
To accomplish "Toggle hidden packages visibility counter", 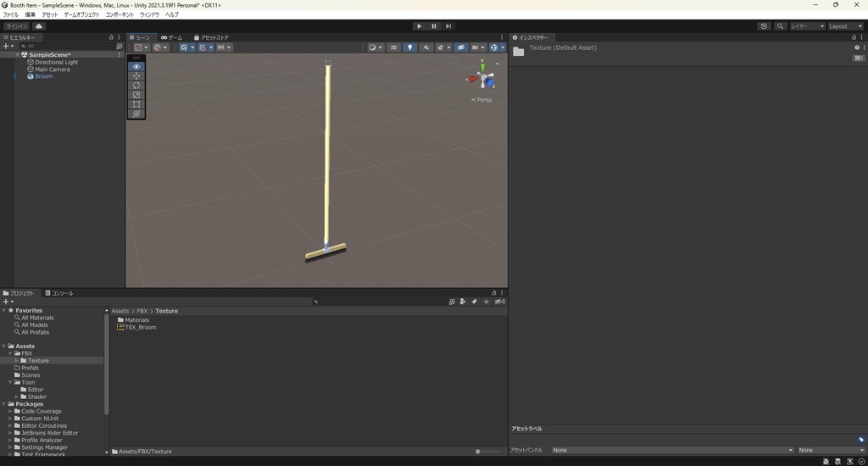I will (499, 302).
